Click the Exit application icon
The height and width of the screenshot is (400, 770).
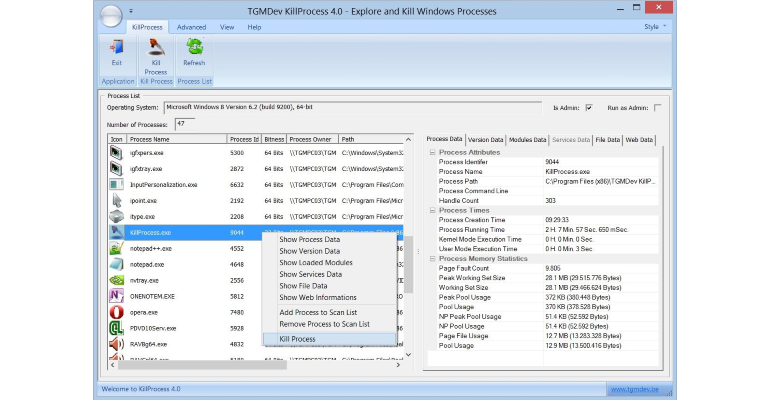pyautogui.click(x=116, y=47)
